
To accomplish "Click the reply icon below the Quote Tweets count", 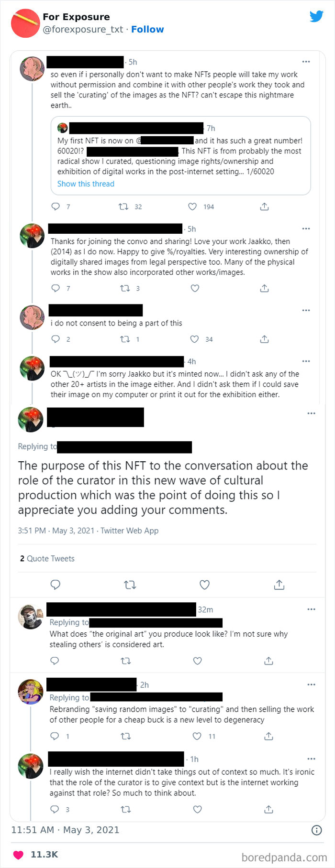I will point(56,584).
